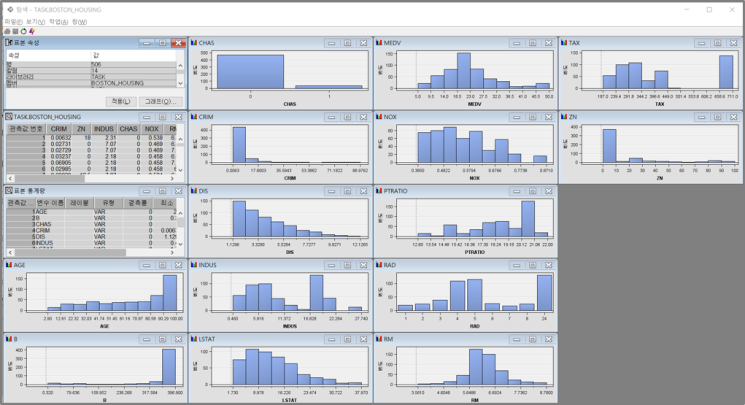Click the right arrow of data table horizontal scrollbar
The height and width of the screenshot is (405, 745).
point(172,178)
